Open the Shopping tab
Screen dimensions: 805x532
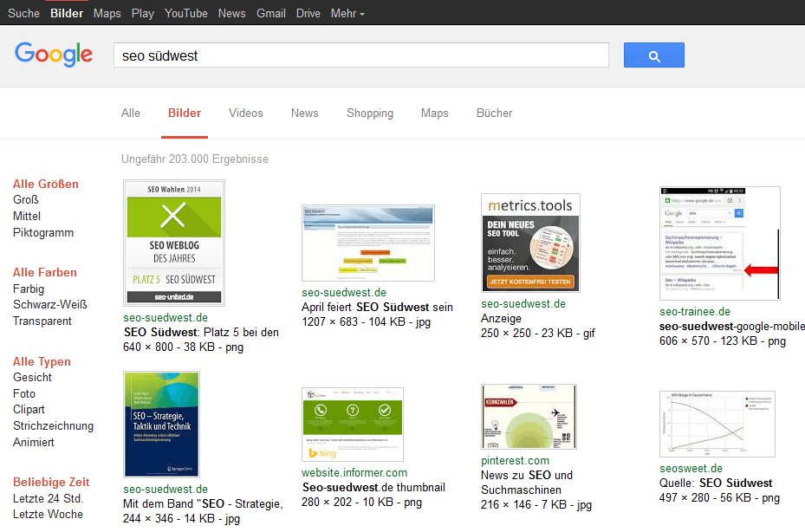pyautogui.click(x=370, y=113)
